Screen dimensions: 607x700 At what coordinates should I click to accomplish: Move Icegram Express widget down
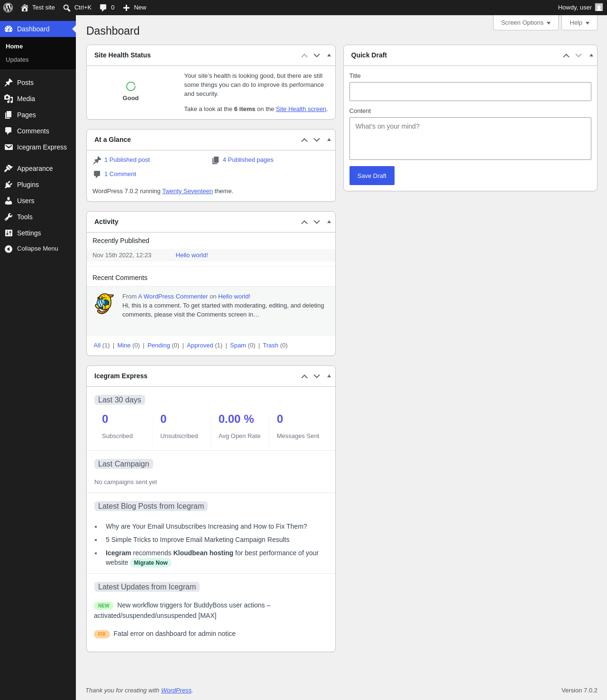[317, 376]
